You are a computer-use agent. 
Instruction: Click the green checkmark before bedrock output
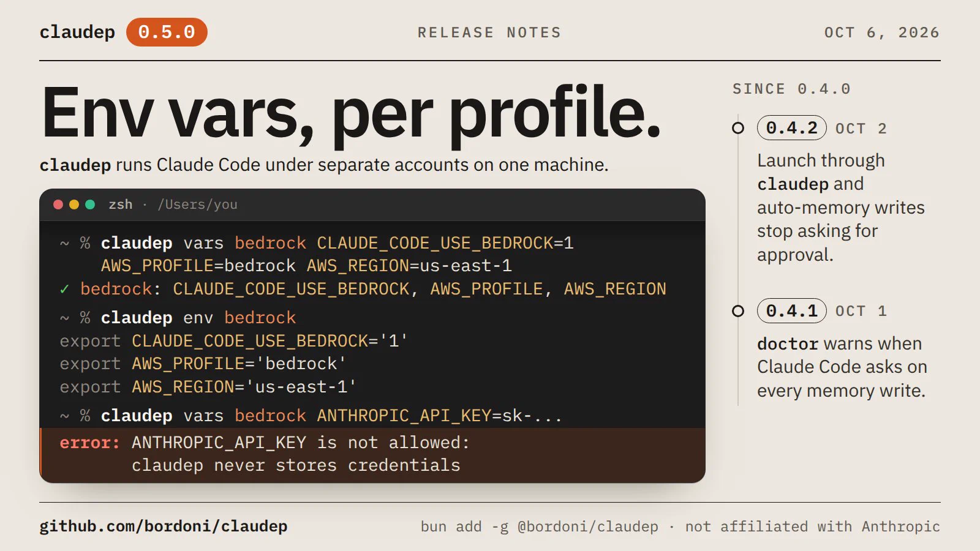(64, 289)
